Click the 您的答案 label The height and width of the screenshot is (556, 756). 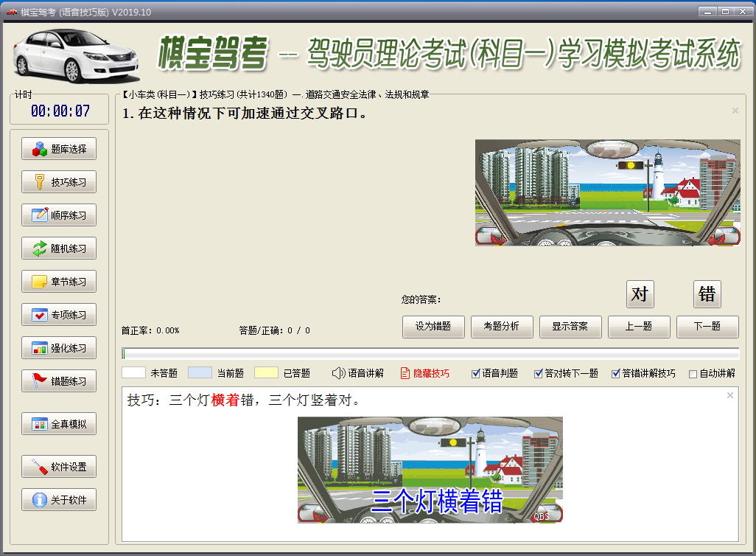point(421,299)
